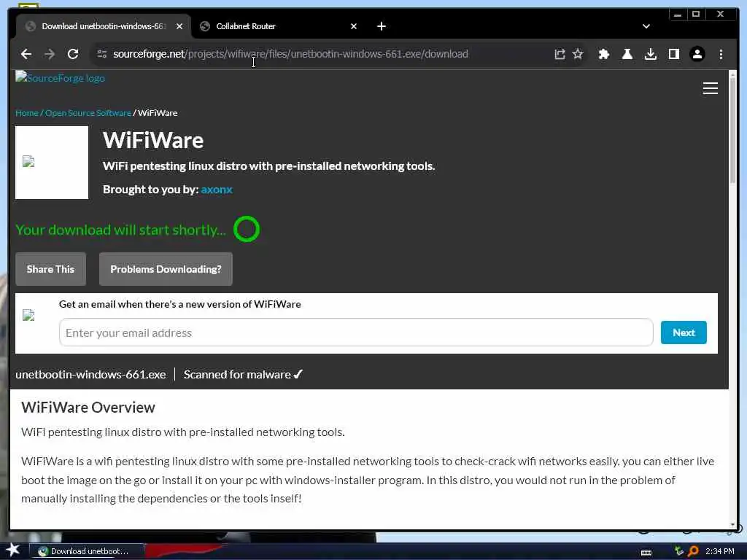Viewport: 747px width, 560px height.
Task: Open the user profile avatar menu
Action: tap(697, 54)
